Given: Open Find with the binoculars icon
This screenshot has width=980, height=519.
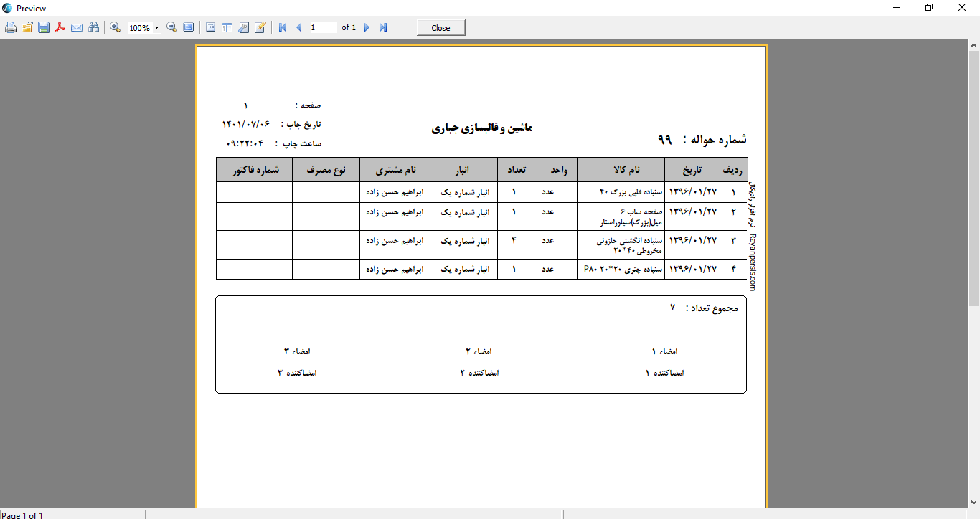Looking at the screenshot, I should click(93, 27).
